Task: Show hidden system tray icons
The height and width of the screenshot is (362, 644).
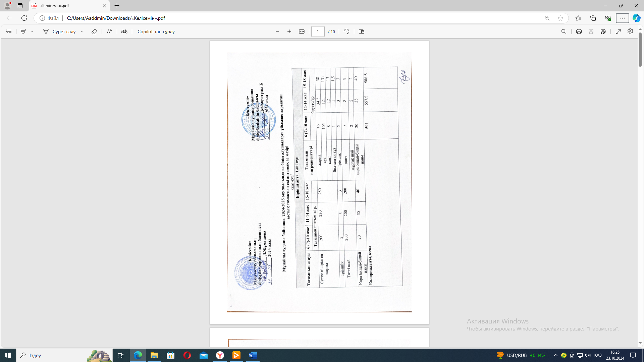Action: tap(555, 355)
